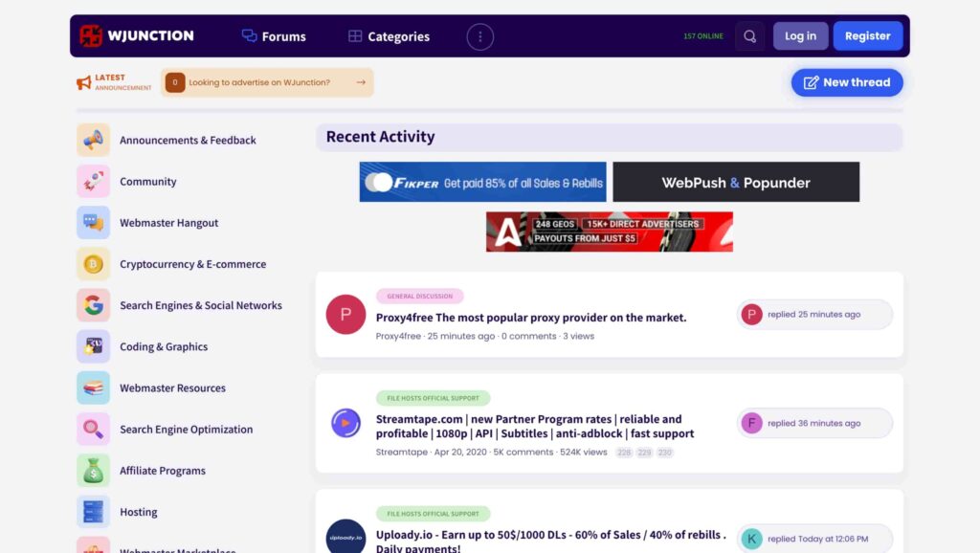
Task: Click the Announcements & Feedback megaphone icon
Action: pos(93,140)
